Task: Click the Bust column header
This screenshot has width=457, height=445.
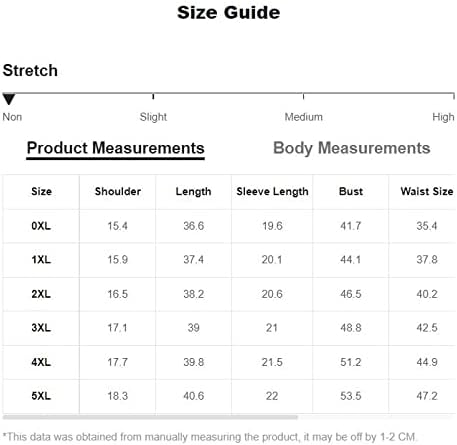Action: [351, 192]
